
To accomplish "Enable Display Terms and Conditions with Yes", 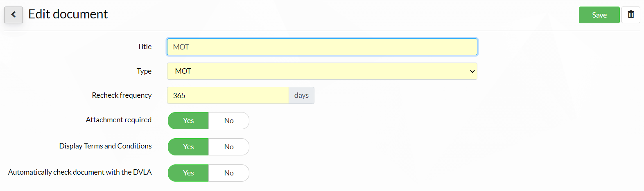I will (188, 147).
